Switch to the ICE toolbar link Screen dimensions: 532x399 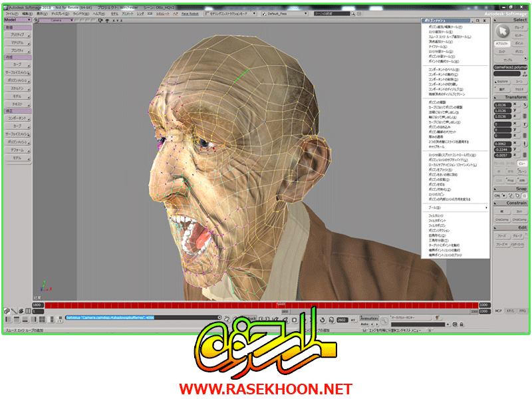[x=150, y=14]
